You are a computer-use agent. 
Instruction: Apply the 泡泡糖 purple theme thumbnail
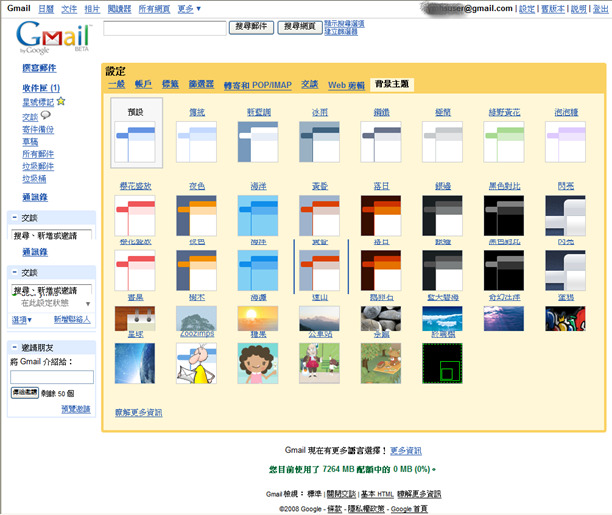(x=565, y=141)
